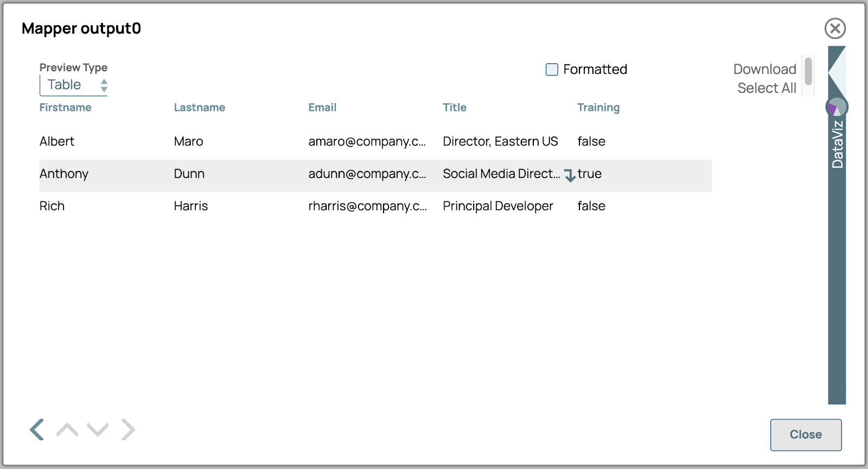Open the Preview Type dropdown
This screenshot has width=868, height=469.
tap(74, 85)
